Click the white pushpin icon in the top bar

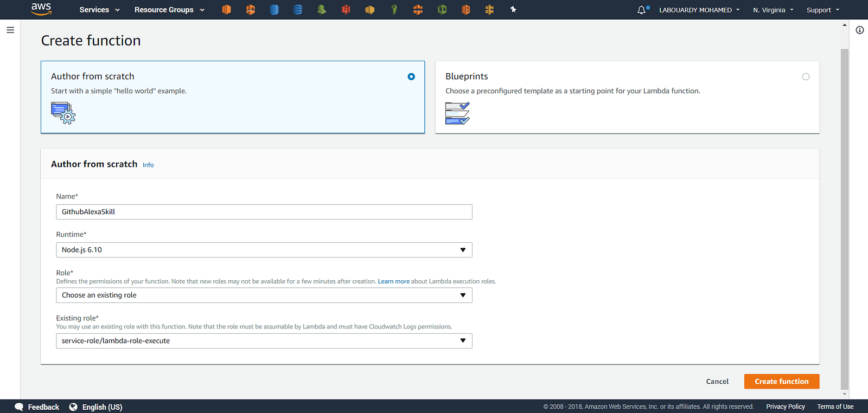(x=513, y=10)
